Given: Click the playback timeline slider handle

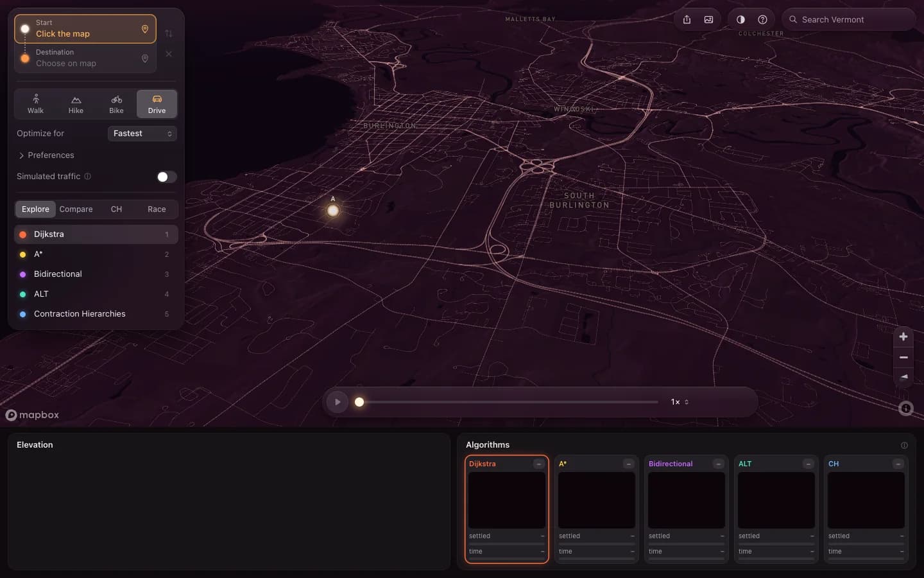Looking at the screenshot, I should (x=359, y=402).
